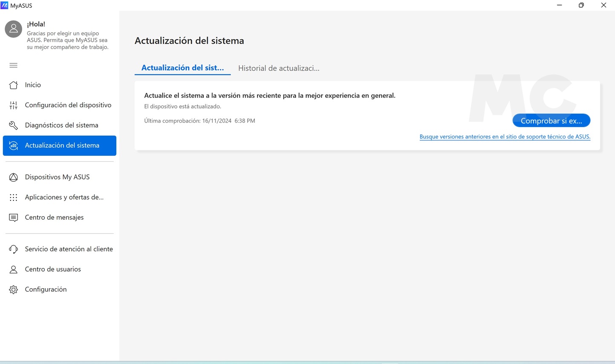Click the Configuración gear icon
Screen dimensions: 615x364
pyautogui.click(x=13, y=289)
